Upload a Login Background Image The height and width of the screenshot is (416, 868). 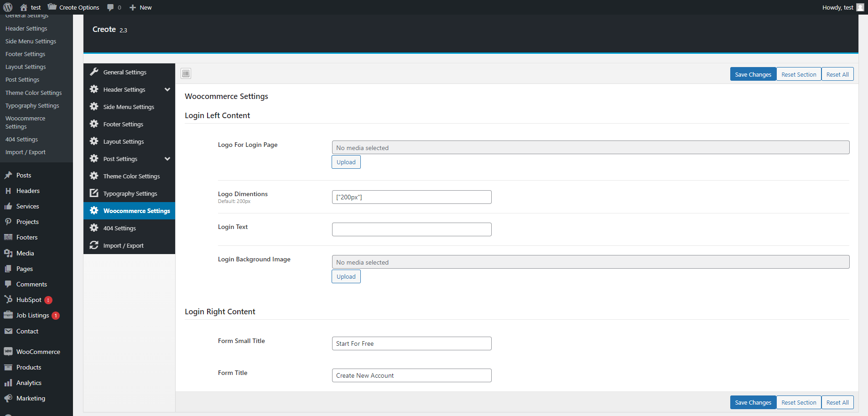tap(346, 276)
